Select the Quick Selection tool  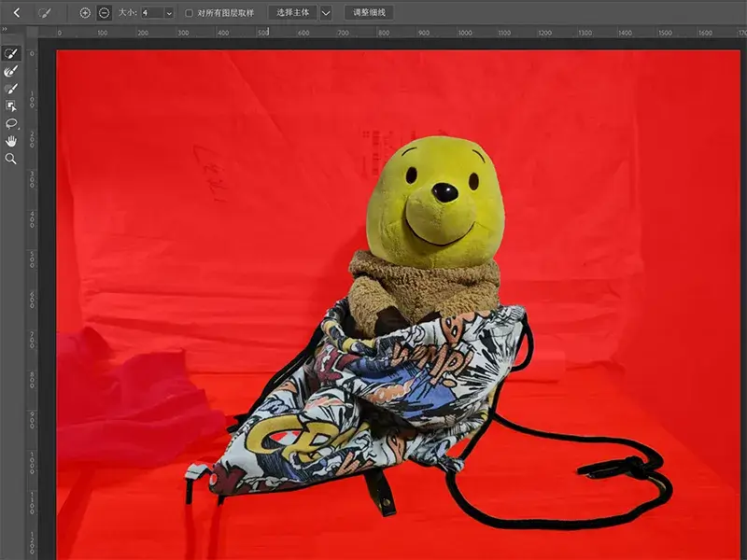pos(11,53)
